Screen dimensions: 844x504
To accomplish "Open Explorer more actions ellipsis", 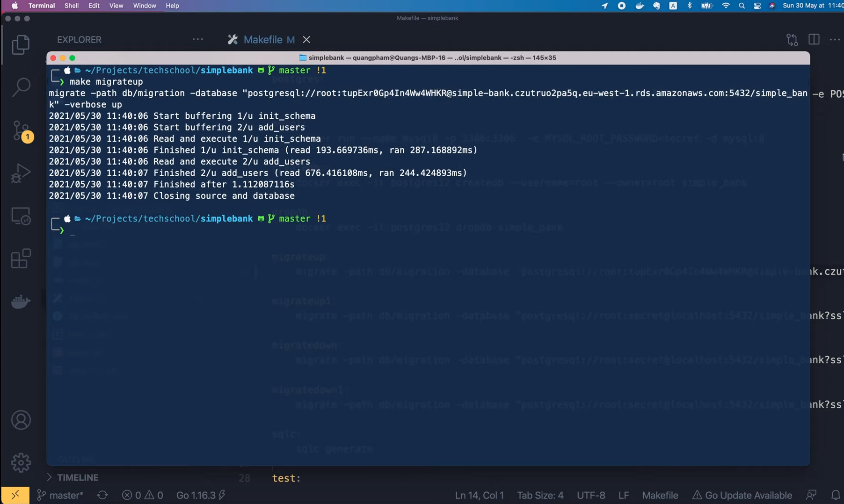I will [197, 39].
